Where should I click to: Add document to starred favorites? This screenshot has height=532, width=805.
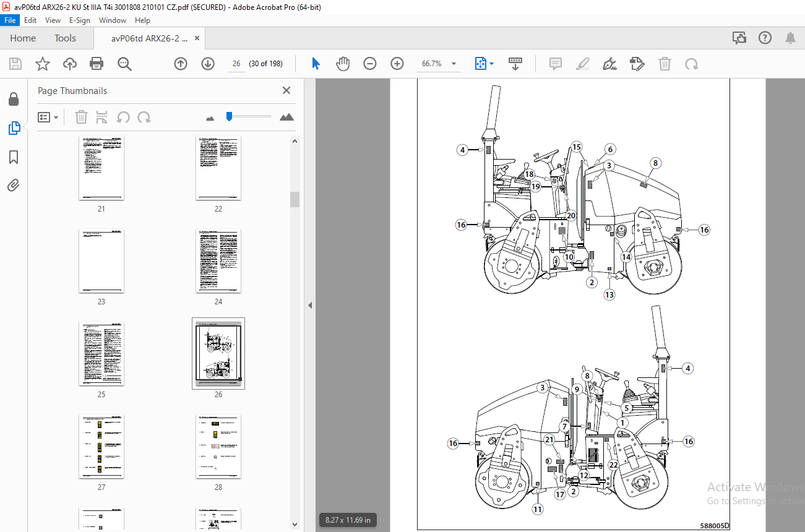[42, 64]
